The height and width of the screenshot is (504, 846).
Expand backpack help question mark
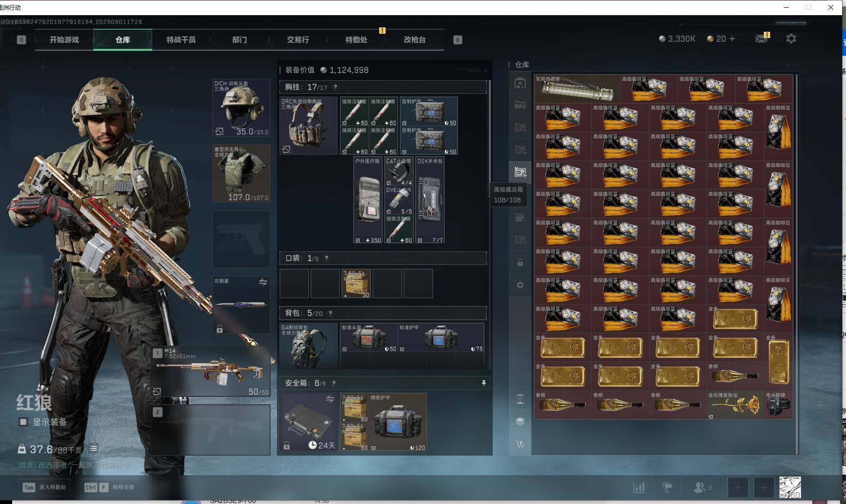click(330, 313)
